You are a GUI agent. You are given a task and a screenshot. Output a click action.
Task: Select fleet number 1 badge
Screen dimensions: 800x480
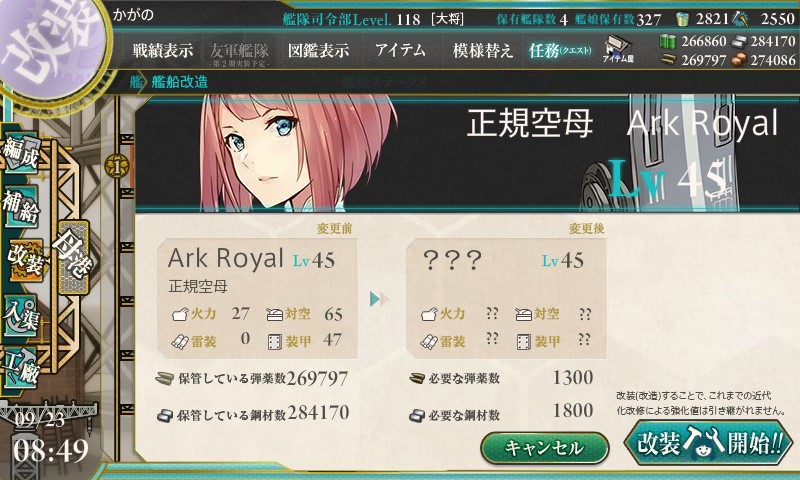tap(117, 167)
